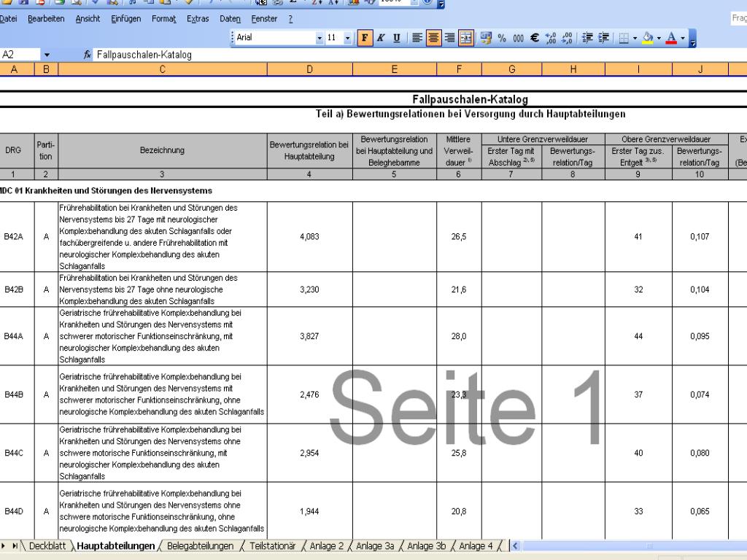Open font color dropdown arrow

pos(683,38)
